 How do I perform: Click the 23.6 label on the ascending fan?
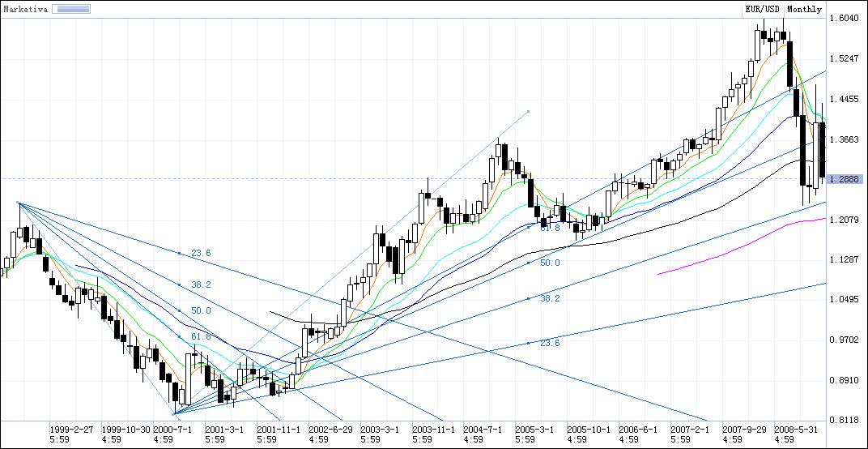tap(551, 343)
